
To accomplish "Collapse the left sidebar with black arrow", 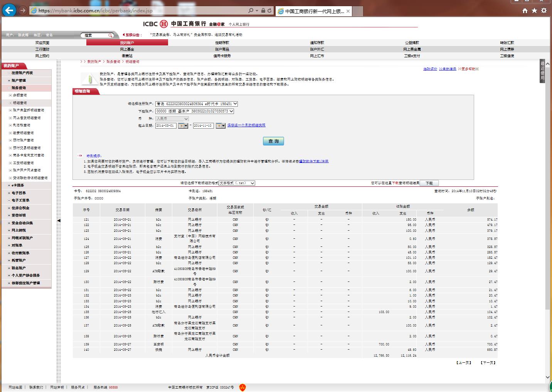I will click(59, 221).
